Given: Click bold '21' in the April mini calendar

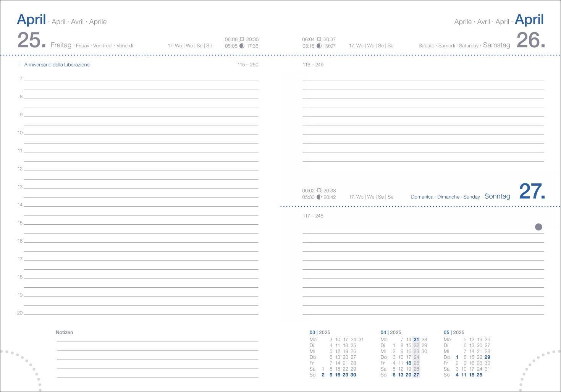Looking at the screenshot, I should click(416, 339).
